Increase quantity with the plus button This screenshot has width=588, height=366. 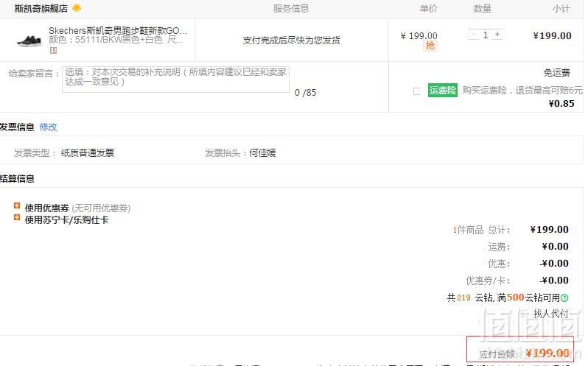(x=497, y=35)
